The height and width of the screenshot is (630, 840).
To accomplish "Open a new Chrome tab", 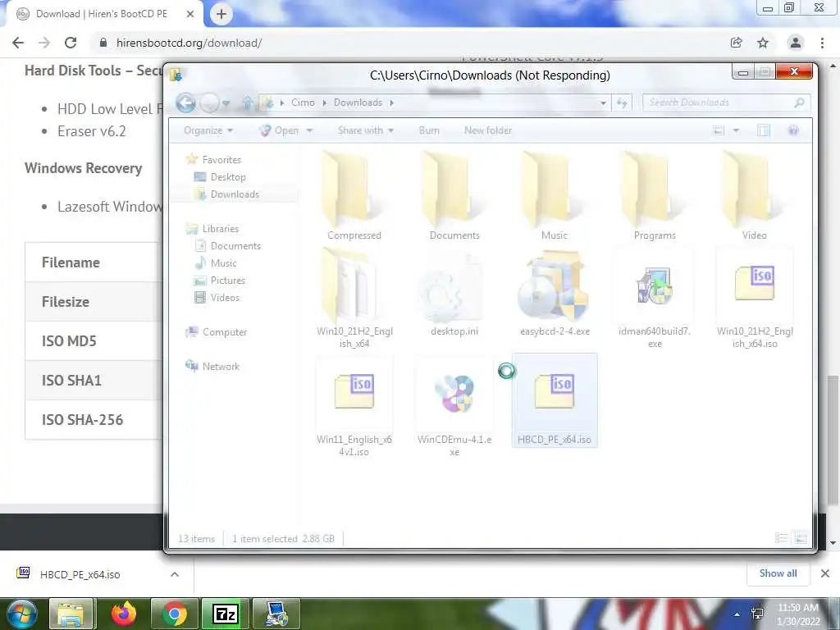I will (221, 14).
